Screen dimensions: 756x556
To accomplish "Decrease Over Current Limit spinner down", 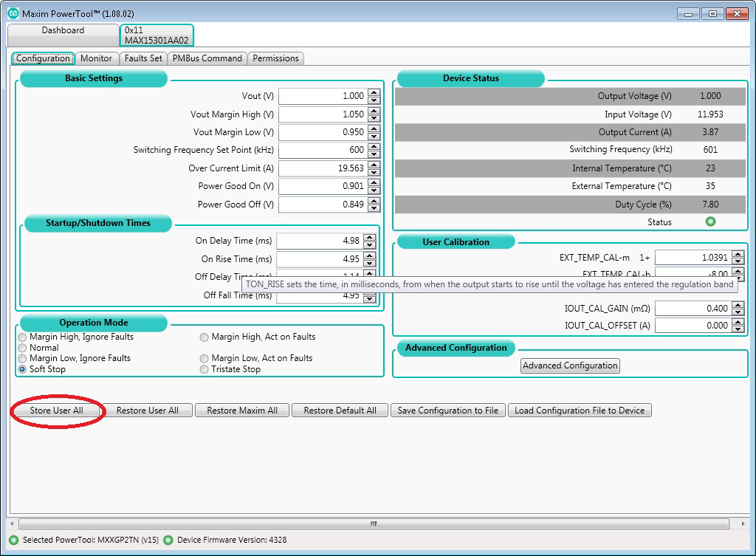I will 374,172.
